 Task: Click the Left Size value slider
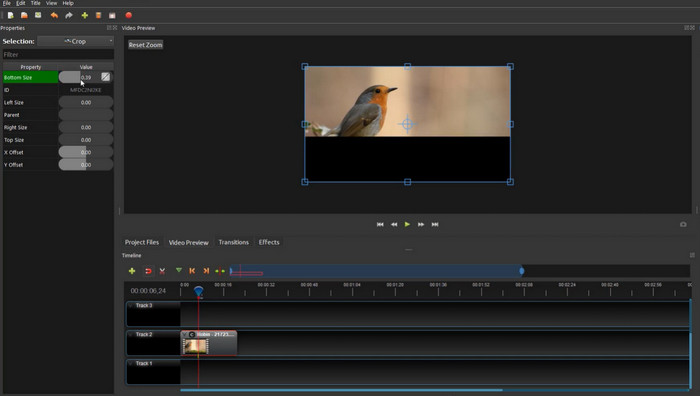coord(86,102)
